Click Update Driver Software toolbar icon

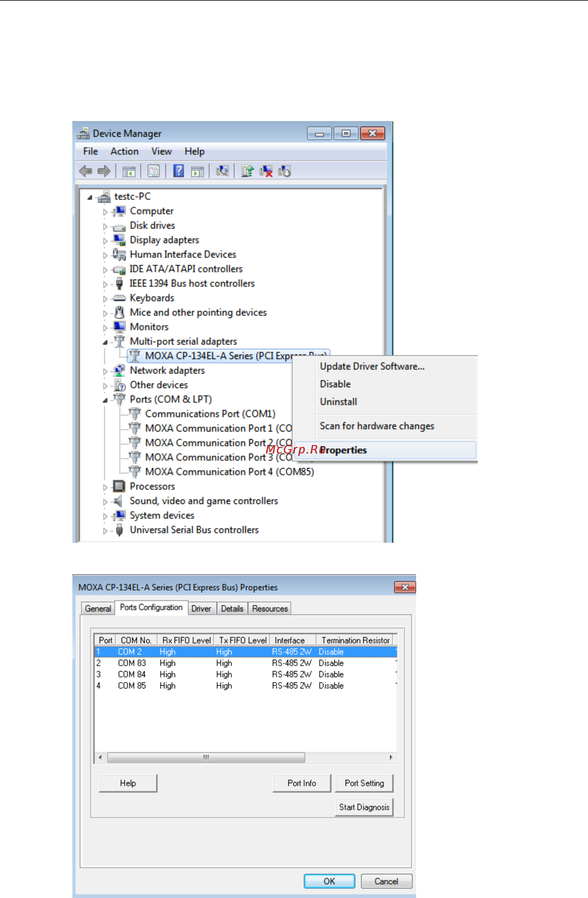[247, 171]
